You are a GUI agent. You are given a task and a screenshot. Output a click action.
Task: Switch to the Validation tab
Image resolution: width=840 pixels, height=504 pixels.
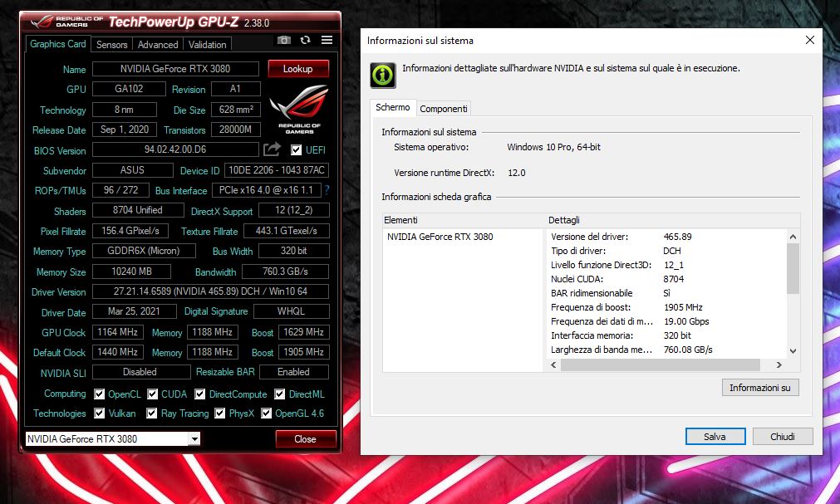208,45
